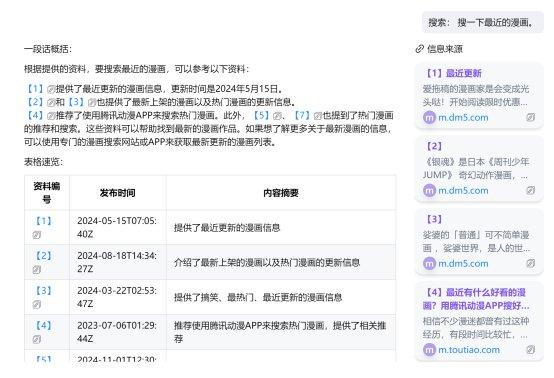This screenshot has height=378, width=554.
Task: Click the snippet 娑婆的「普通」in source card 3
Action: click(476, 242)
